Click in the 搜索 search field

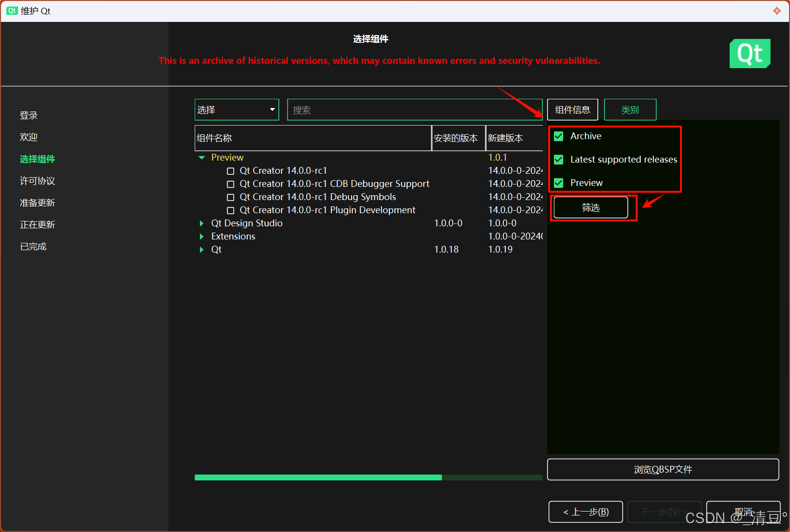415,110
